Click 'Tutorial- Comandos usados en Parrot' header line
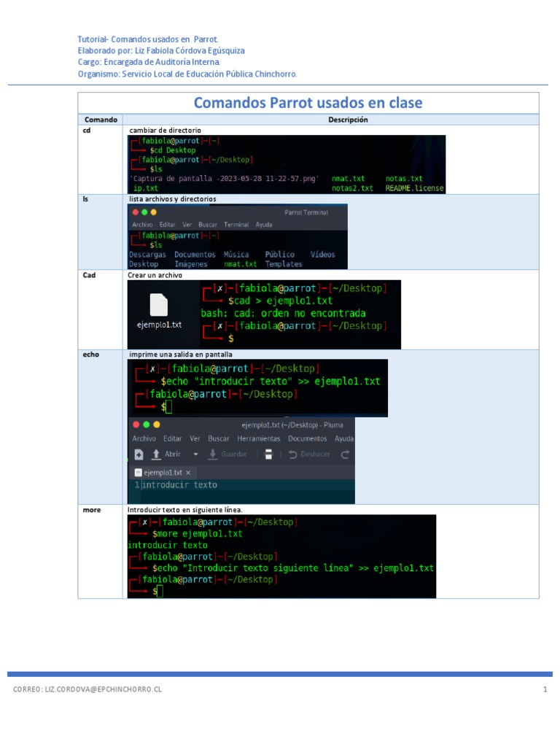The image size is (560, 747). click(147, 39)
